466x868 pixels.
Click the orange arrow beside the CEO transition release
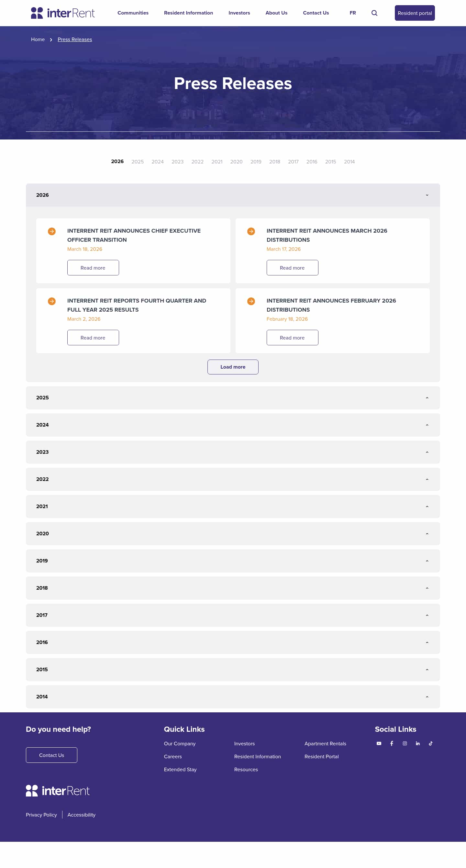point(52,231)
